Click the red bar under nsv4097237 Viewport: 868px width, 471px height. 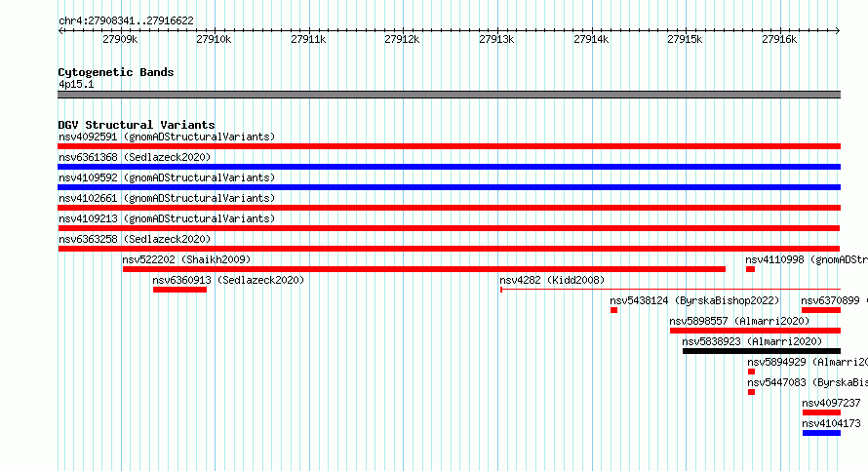pyautogui.click(x=821, y=412)
